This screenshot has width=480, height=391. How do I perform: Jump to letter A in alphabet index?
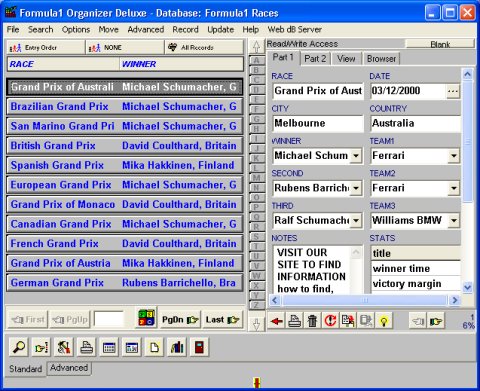(256, 60)
